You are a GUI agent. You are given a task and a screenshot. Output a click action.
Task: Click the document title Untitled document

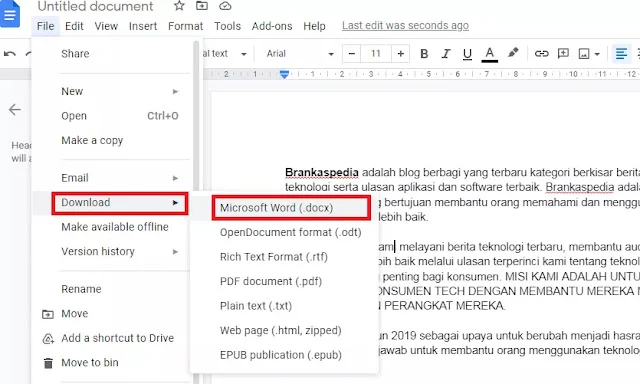96,6
